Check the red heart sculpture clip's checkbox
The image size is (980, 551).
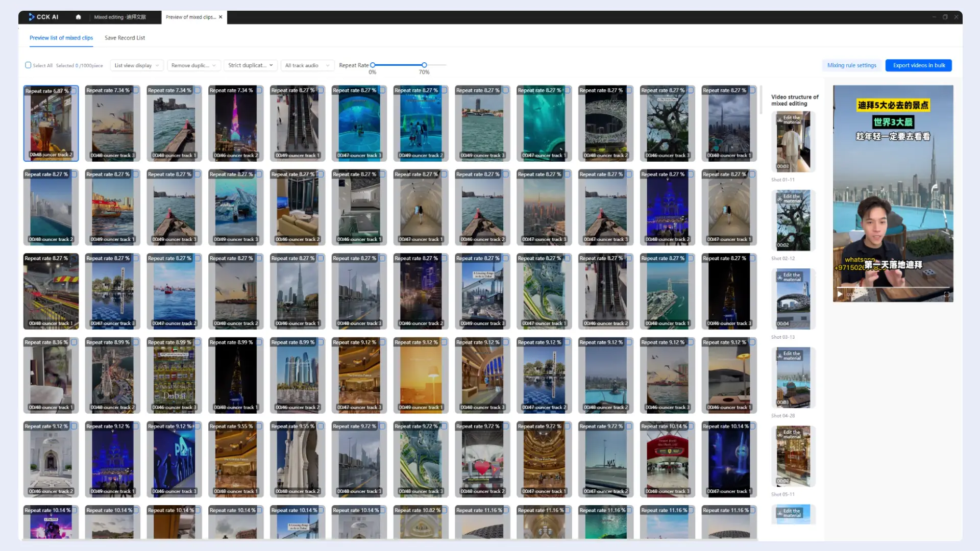click(506, 427)
